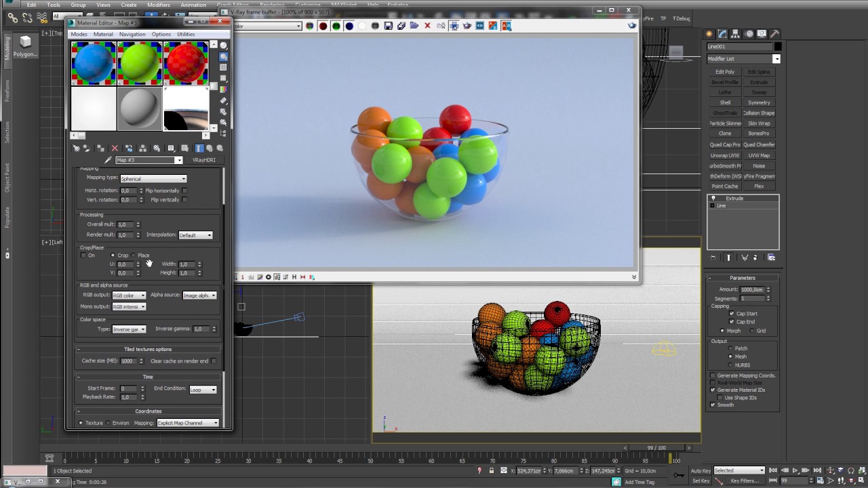Toggle blue channel in V-Ray frame buffer
Viewport: 868px width, 488px height.
349,26
